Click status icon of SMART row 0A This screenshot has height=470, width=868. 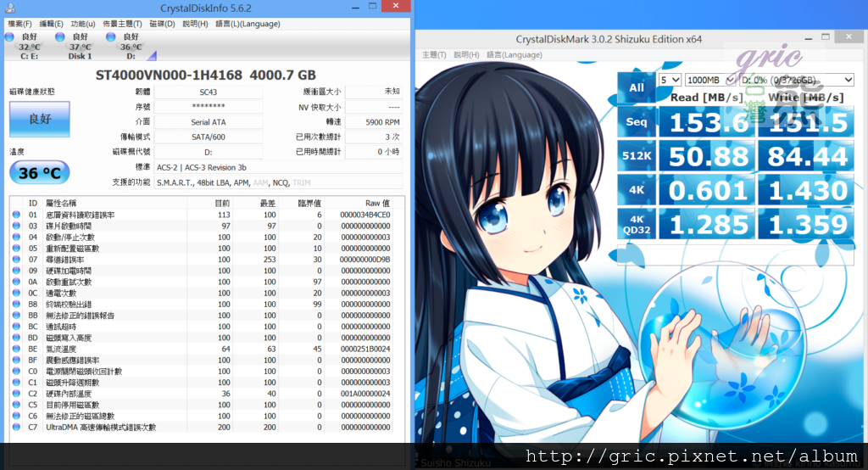click(x=16, y=283)
